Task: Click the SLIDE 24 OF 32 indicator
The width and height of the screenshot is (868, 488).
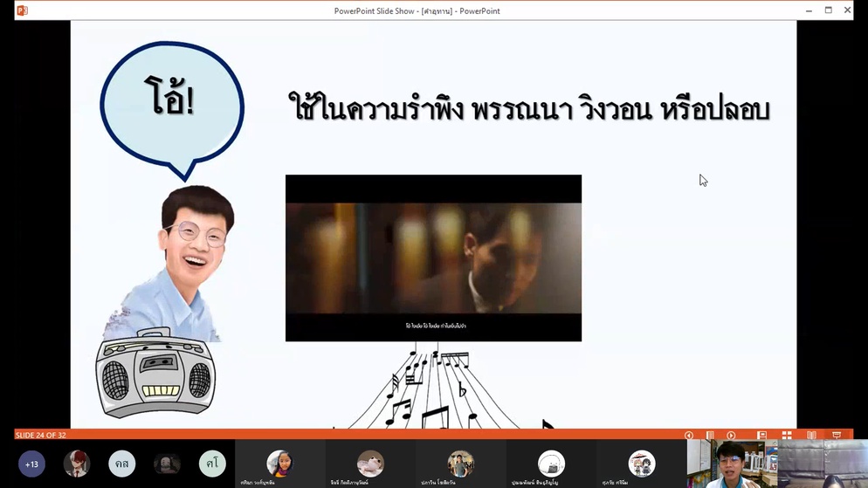Action: pyautogui.click(x=41, y=436)
